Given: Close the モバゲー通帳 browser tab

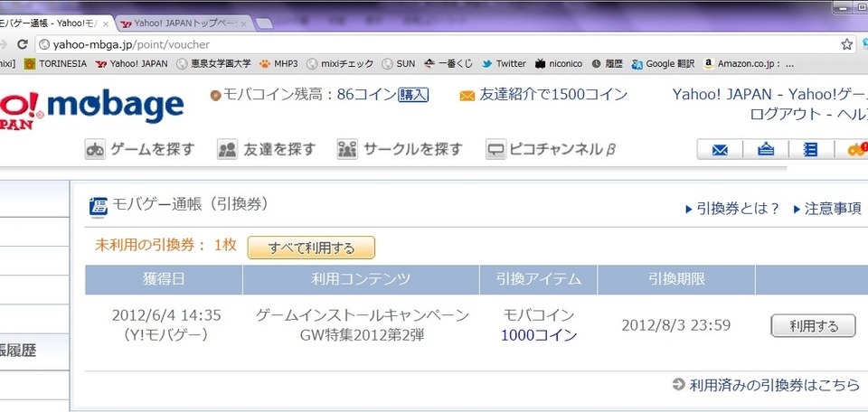Looking at the screenshot, I should (106, 24).
